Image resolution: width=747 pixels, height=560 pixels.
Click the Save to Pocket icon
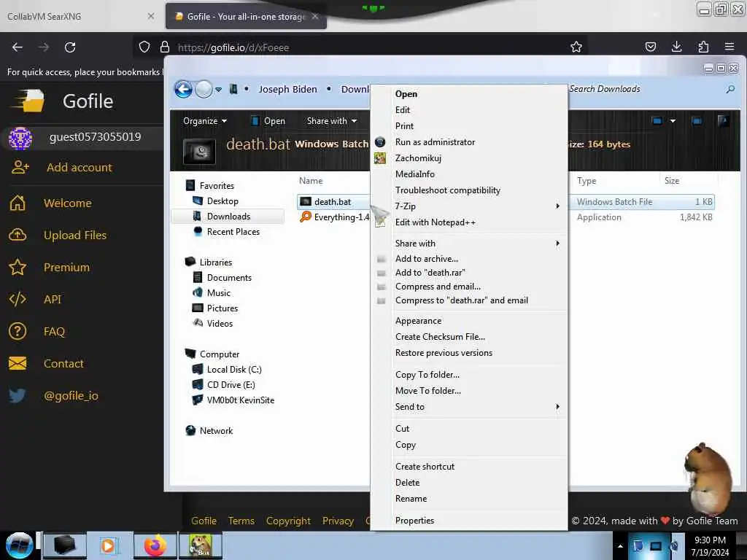(x=650, y=47)
